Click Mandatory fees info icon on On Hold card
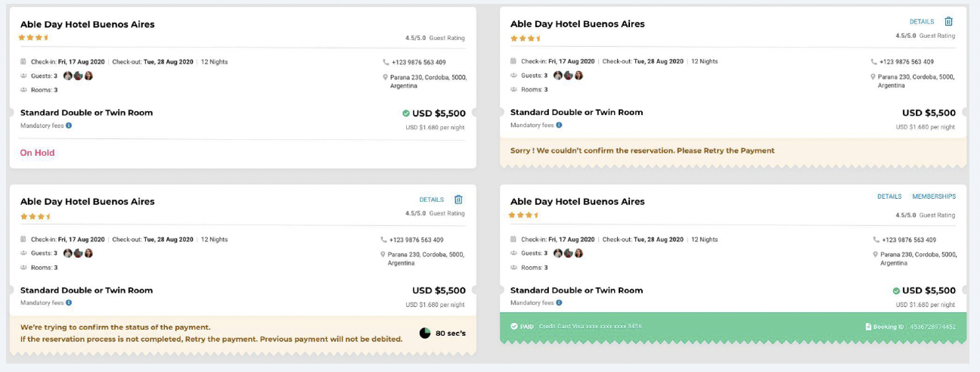980x372 pixels. pos(69,126)
